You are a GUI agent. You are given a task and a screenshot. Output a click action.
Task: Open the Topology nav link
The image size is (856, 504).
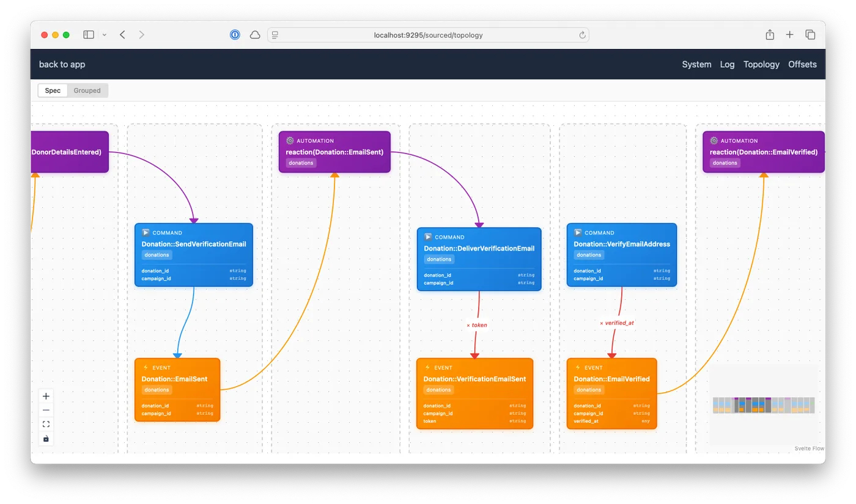tap(761, 64)
